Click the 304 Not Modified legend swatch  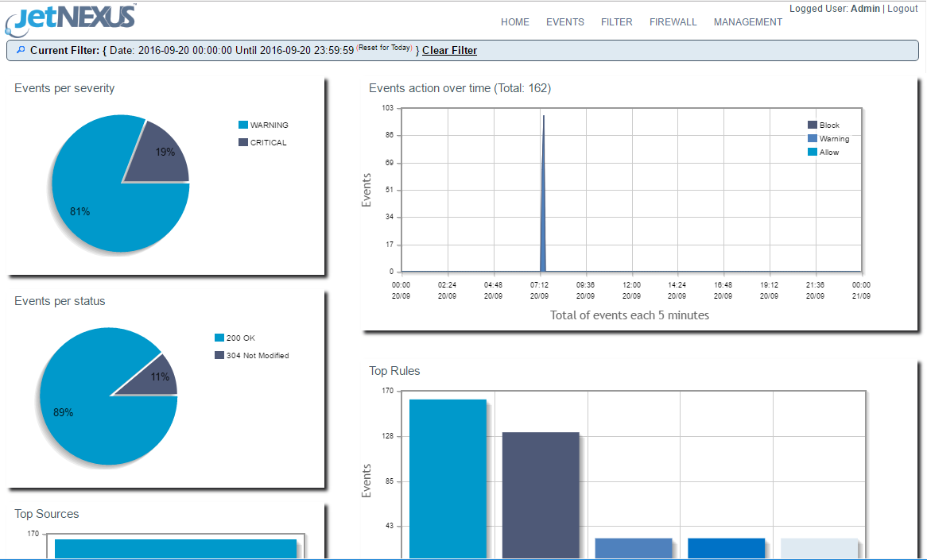point(219,355)
